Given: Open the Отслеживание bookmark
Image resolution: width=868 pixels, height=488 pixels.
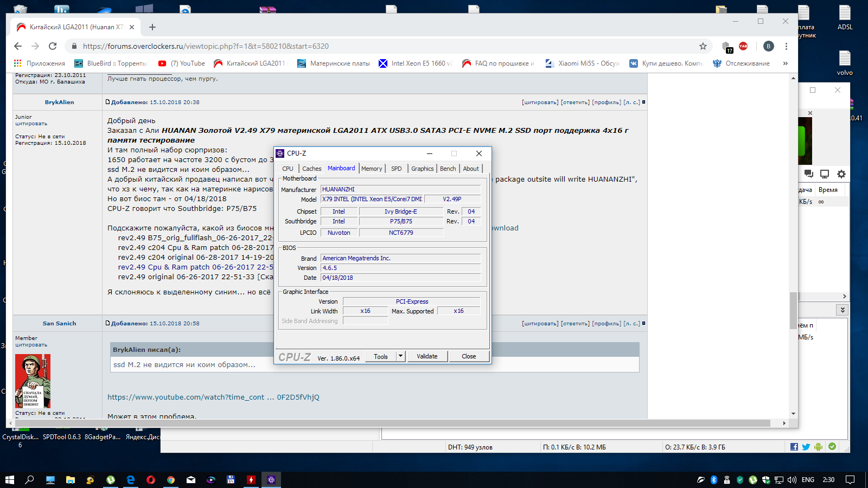Looking at the screenshot, I should pyautogui.click(x=742, y=63).
